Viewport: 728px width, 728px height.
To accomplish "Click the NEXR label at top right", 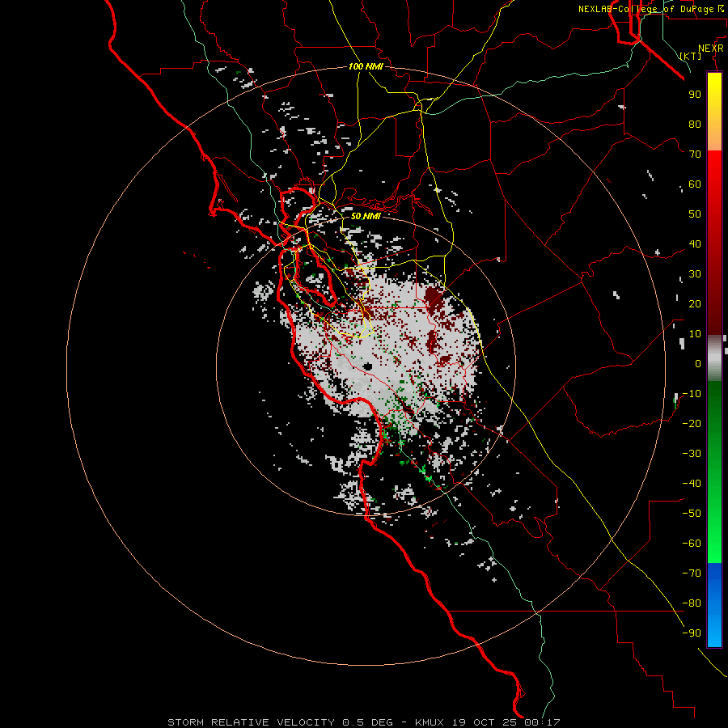I will [x=711, y=49].
